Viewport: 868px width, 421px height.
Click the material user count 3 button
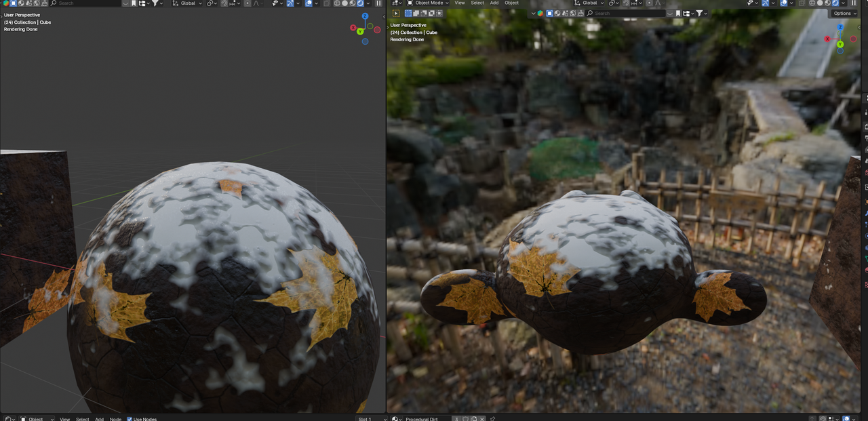tap(456, 419)
